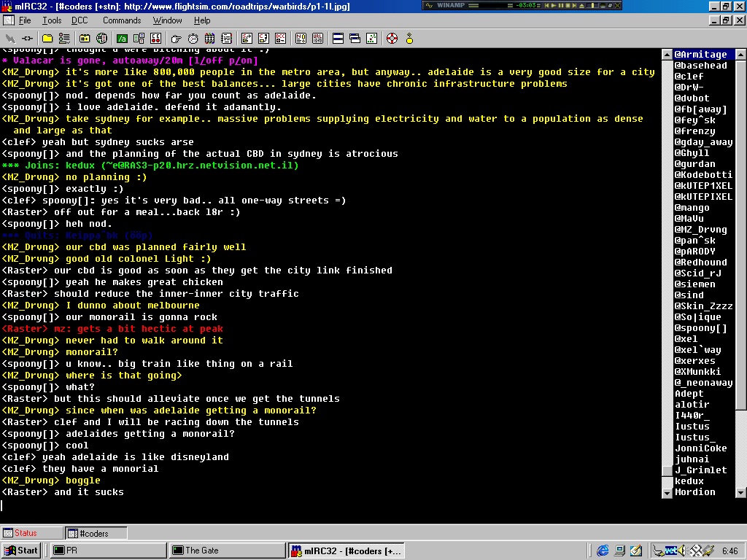Open DCC options toolbar icon
This screenshot has height=560, width=747.
[280, 38]
